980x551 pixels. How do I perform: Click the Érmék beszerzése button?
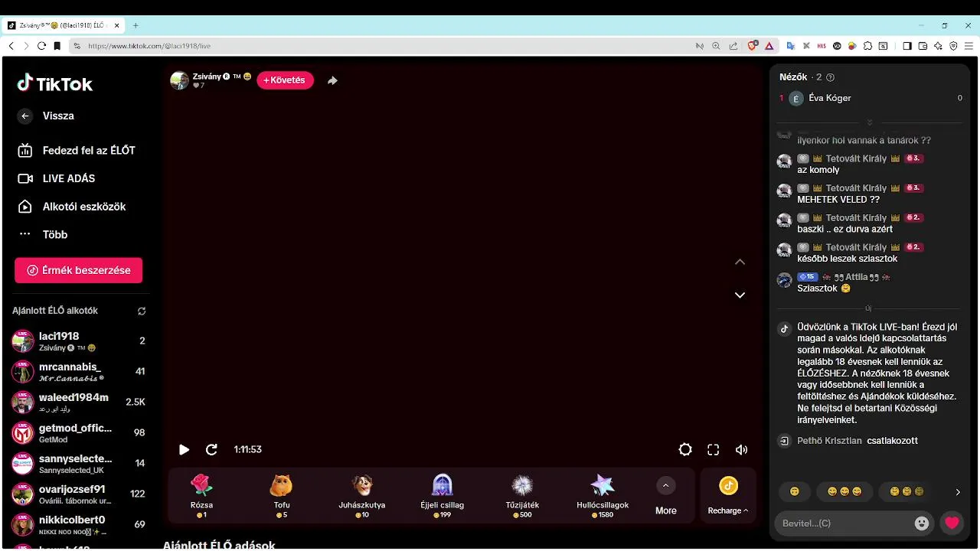[78, 270]
